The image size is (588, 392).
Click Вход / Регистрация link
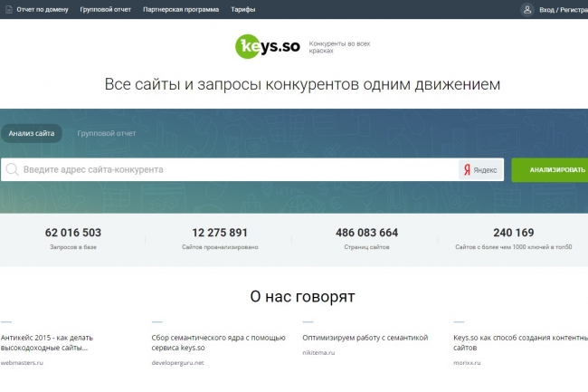click(x=564, y=10)
